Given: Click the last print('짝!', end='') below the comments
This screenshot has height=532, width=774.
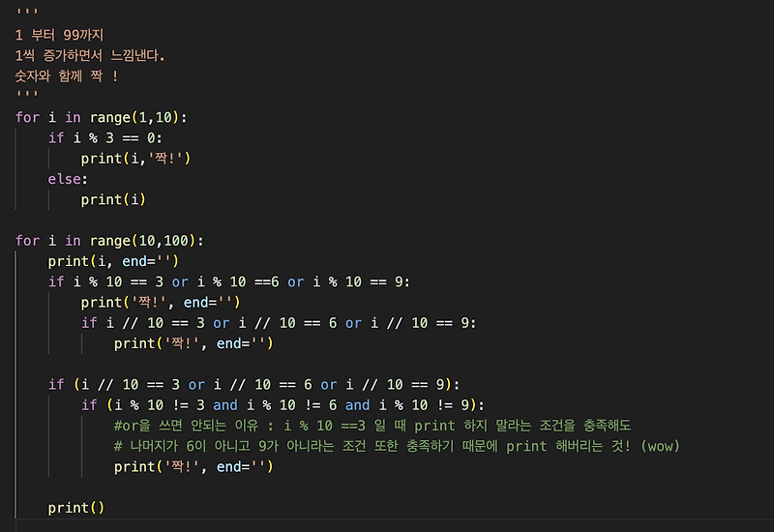Looking at the screenshot, I should [x=193, y=467].
